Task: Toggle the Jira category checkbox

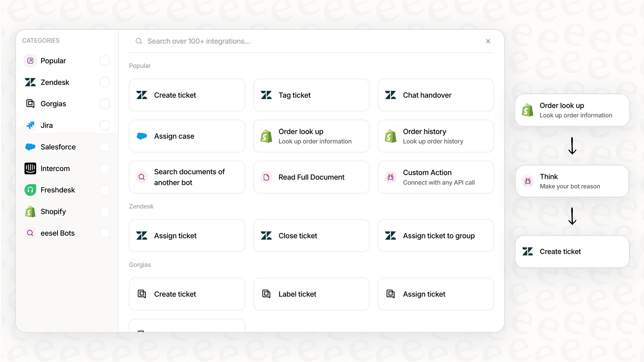Action: 105,125
